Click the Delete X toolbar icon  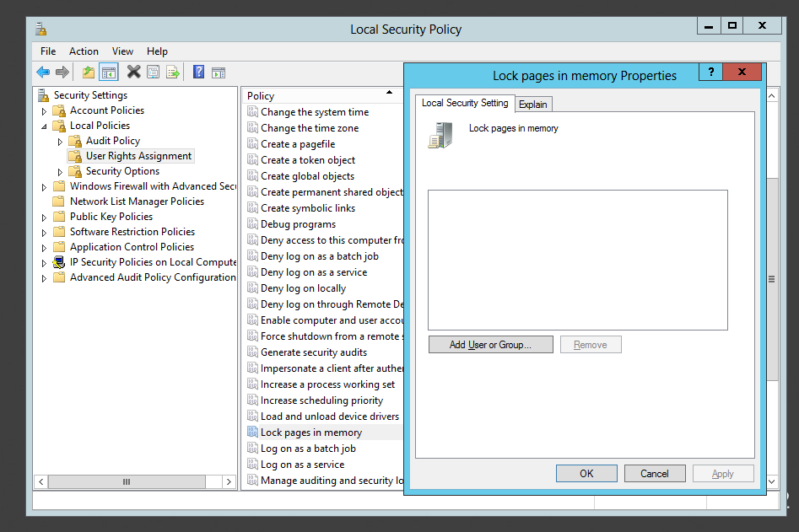tap(133, 72)
